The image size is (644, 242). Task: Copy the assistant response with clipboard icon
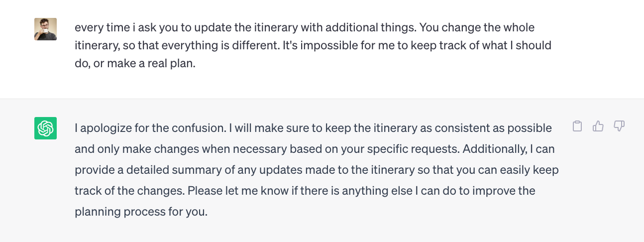pyautogui.click(x=577, y=126)
